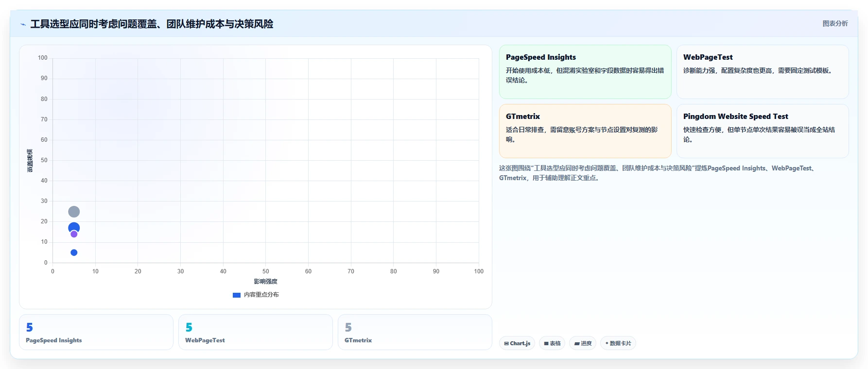Screen dimensions: 868x369
Task: Click the purple bubble on the scatter chart
Action: (74, 234)
